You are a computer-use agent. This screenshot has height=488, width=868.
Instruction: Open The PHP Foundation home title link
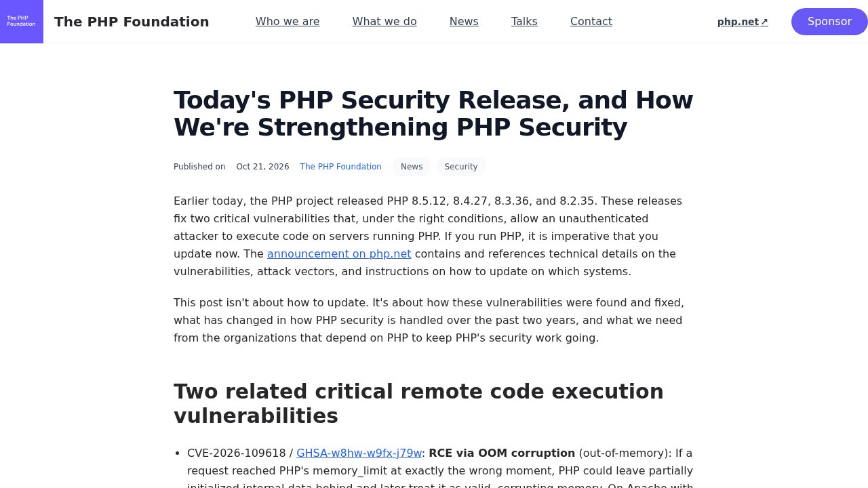tap(132, 22)
